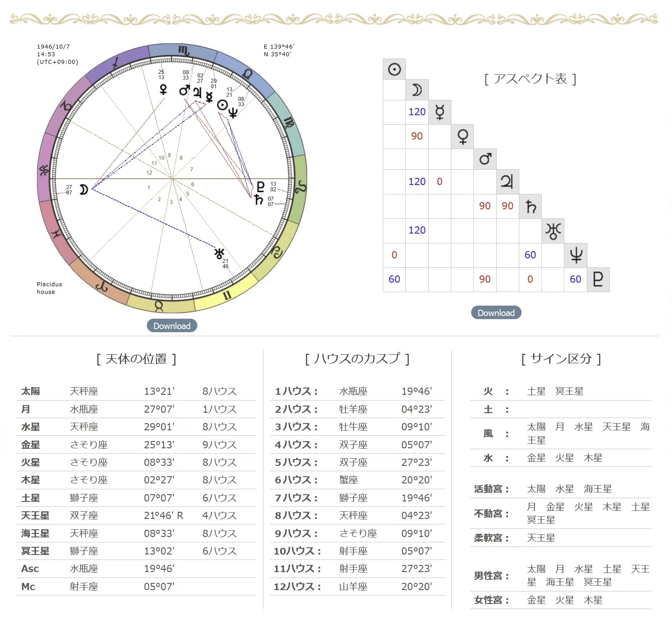Click the 柔軟宮 label in サイン区分
The image size is (672, 618).
(491, 538)
